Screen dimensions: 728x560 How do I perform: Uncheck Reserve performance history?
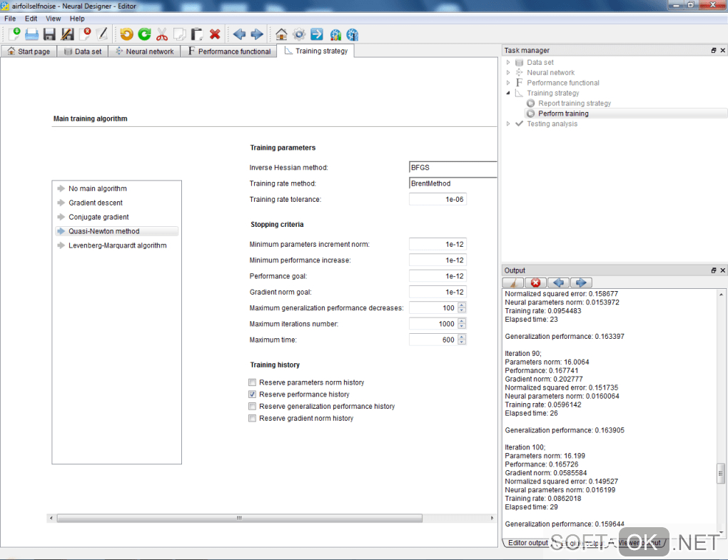click(252, 394)
